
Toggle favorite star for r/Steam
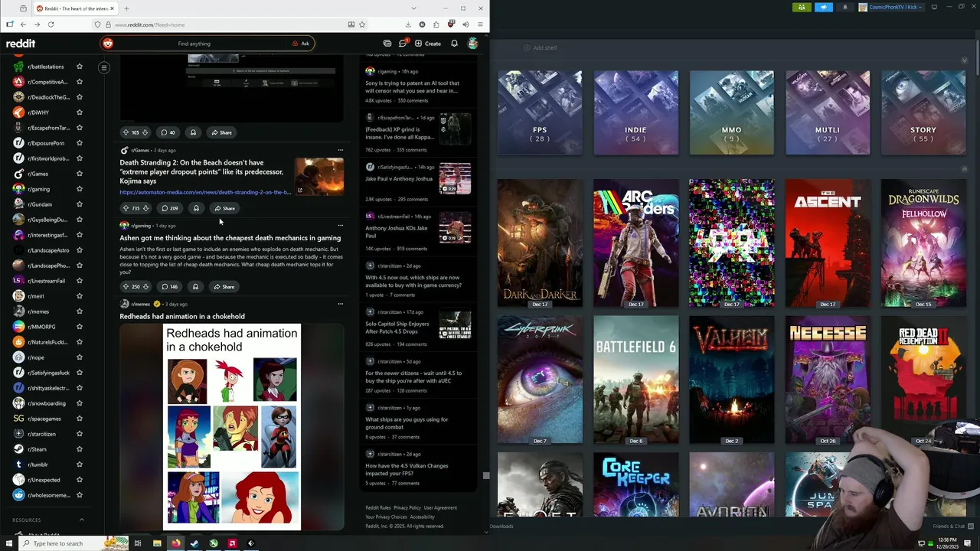[x=79, y=449]
